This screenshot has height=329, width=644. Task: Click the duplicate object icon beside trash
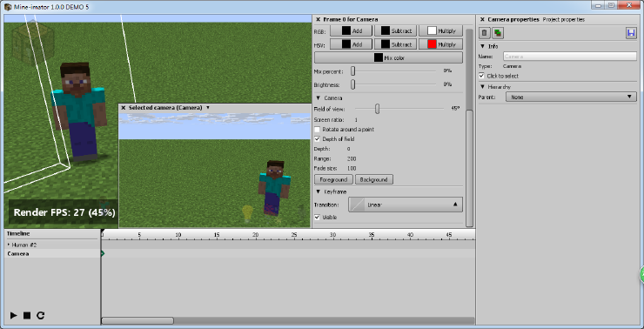point(498,33)
